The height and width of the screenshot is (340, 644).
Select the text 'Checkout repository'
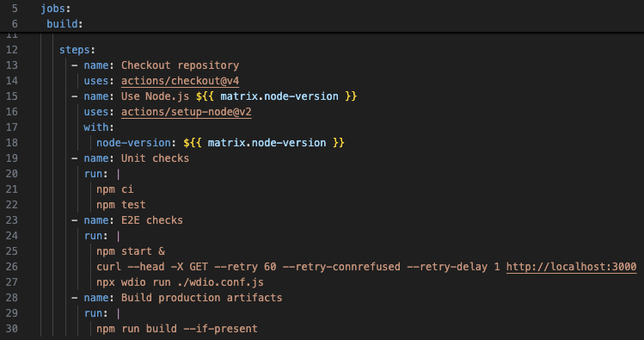(x=180, y=65)
